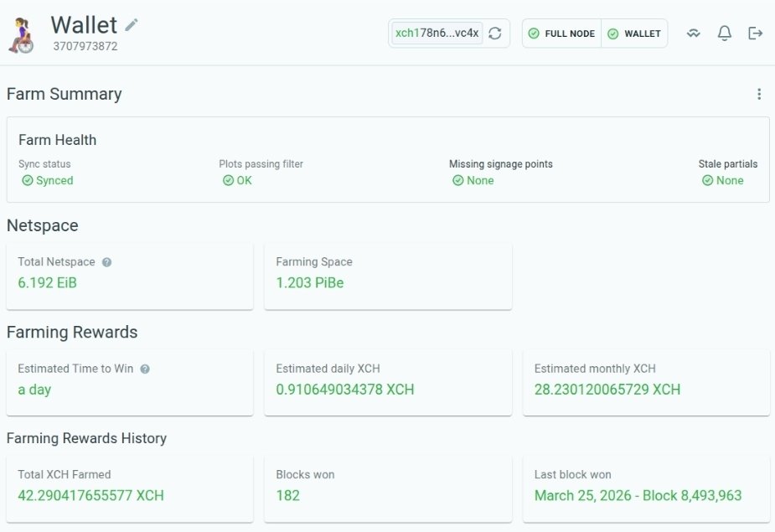Click the Farming Rewards History heading

(86, 438)
